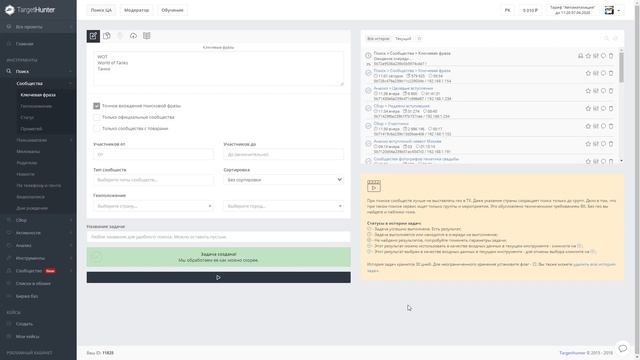Star the first history task in queue

click(588, 56)
